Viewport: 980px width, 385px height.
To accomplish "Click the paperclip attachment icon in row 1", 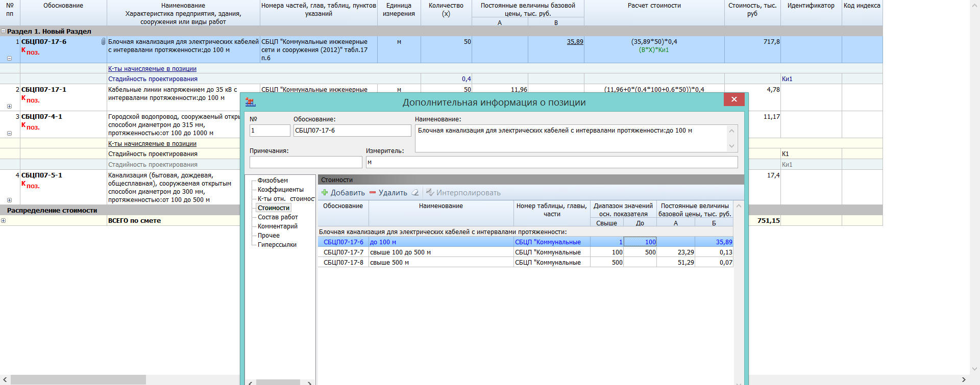I will tap(104, 42).
